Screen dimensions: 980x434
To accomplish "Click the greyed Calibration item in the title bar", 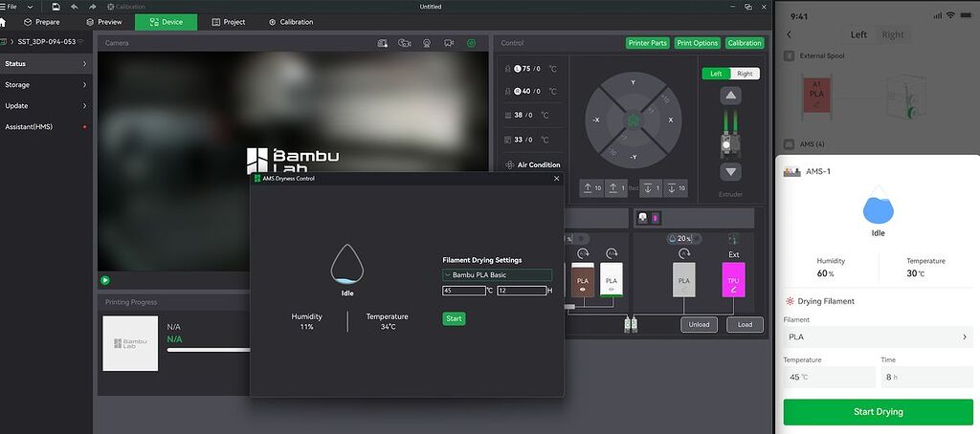I will (x=125, y=7).
